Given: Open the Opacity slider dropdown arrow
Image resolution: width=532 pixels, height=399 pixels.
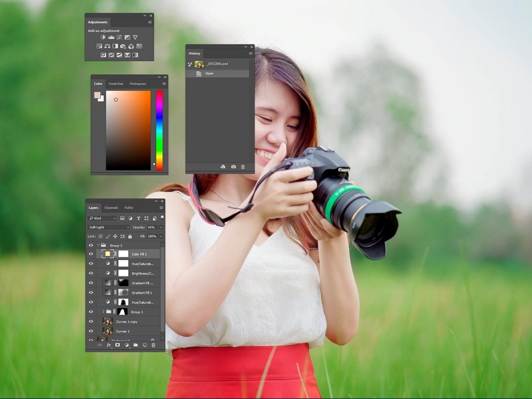Looking at the screenshot, I should (161, 227).
